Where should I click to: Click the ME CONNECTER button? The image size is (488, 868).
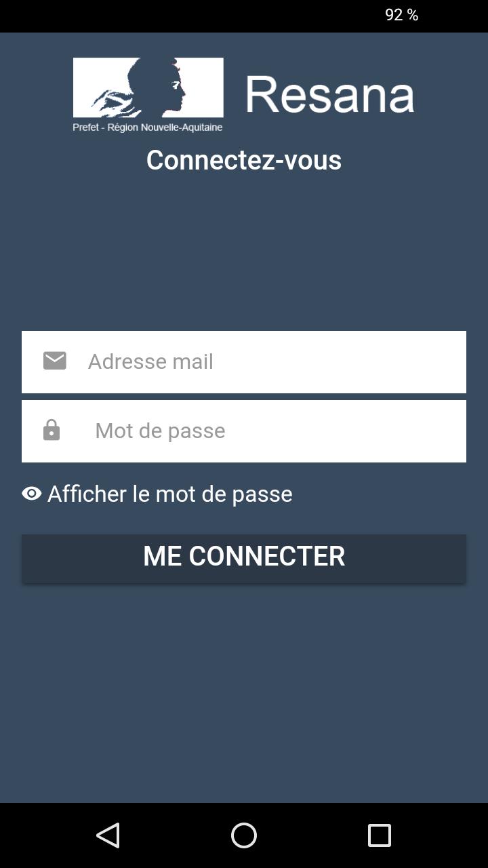(244, 558)
